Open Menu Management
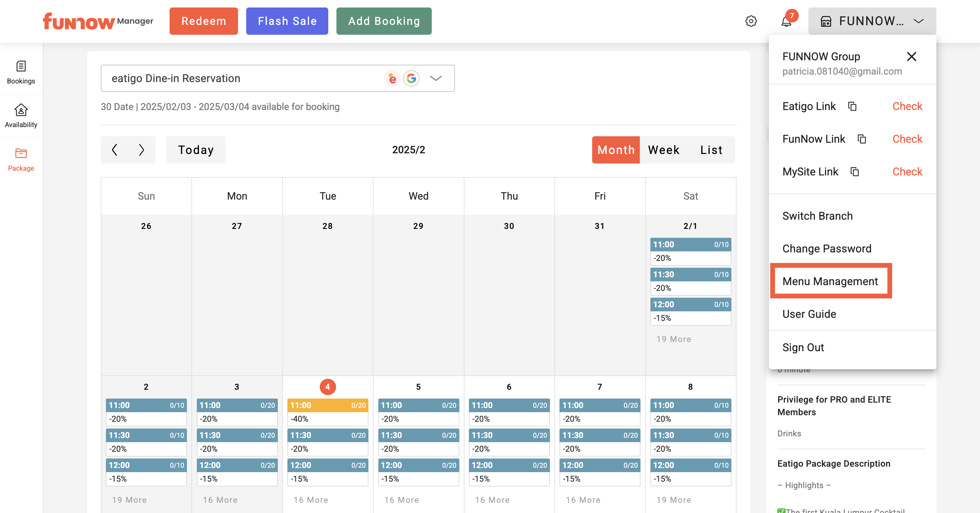Viewport: 980px width, 513px height. tap(830, 281)
